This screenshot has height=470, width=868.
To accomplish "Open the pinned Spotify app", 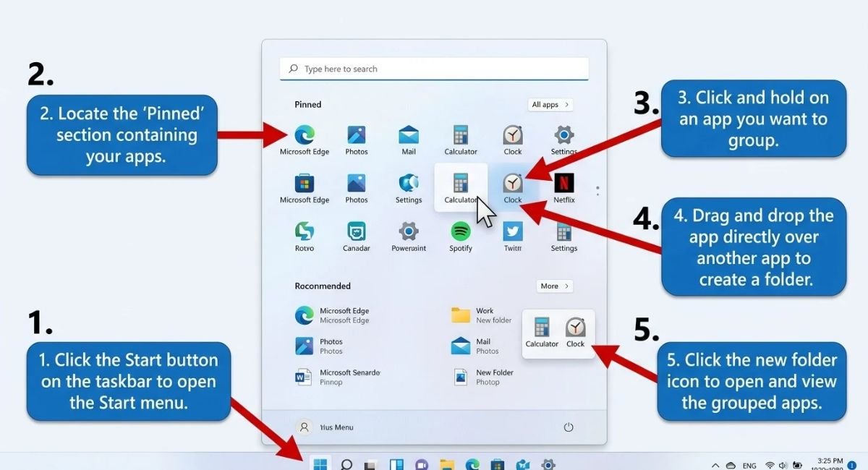I will click(461, 236).
